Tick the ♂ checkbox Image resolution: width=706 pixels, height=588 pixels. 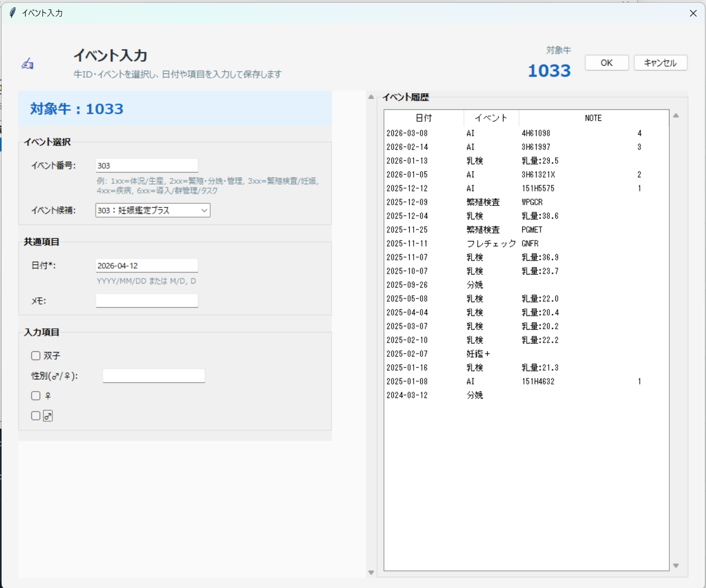tap(36, 416)
